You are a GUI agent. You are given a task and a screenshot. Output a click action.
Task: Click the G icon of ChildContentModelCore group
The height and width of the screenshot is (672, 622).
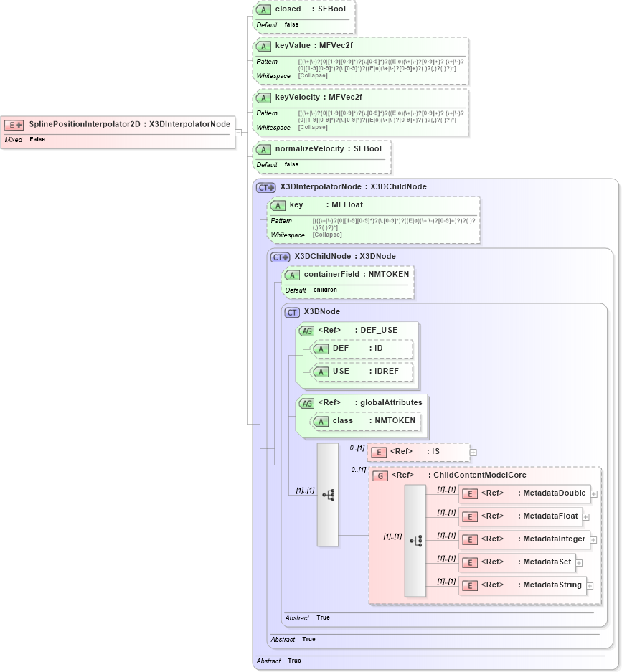coord(380,475)
